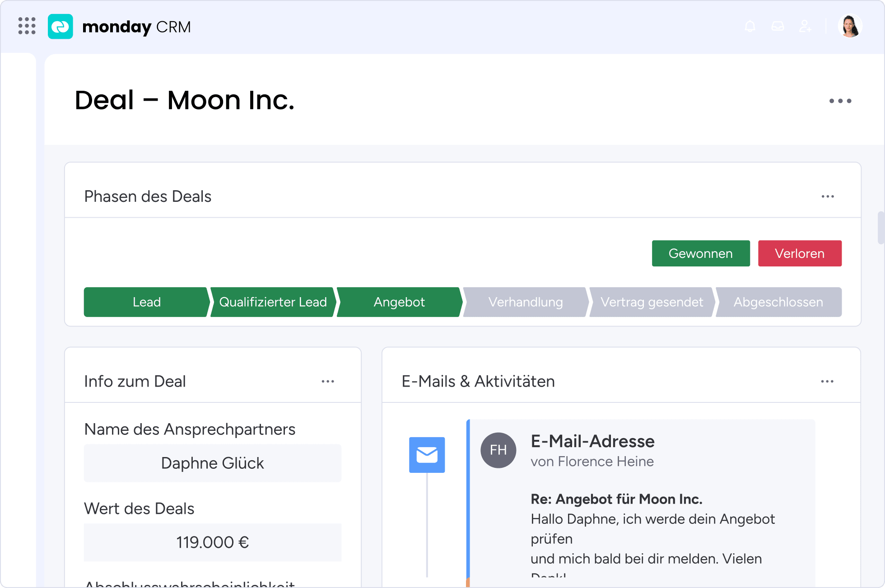Open the apps grid menu

(27, 26)
